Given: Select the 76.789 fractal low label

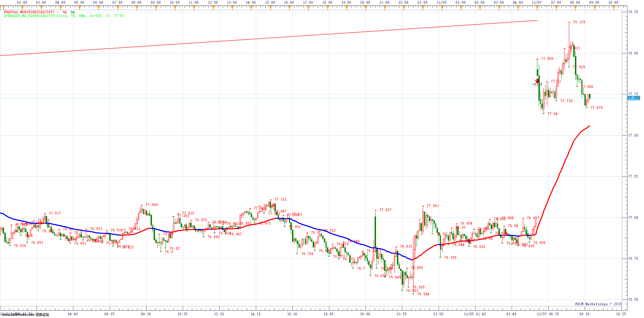Looking at the screenshot, I should pos(307,254).
